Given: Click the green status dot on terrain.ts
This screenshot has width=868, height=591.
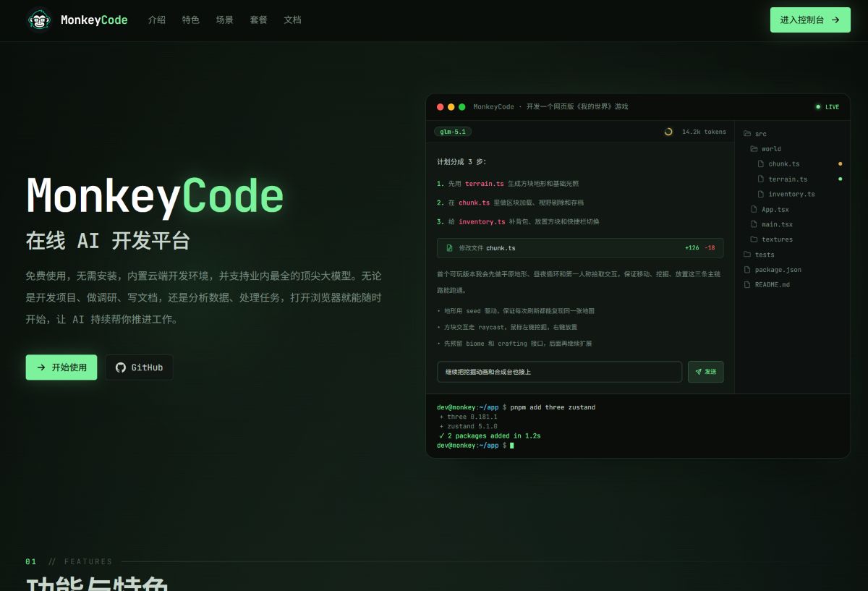Looking at the screenshot, I should click(x=840, y=179).
